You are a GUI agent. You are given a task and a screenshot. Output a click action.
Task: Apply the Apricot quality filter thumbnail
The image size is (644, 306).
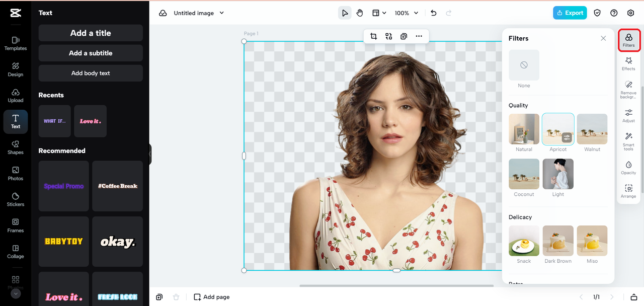point(558,129)
